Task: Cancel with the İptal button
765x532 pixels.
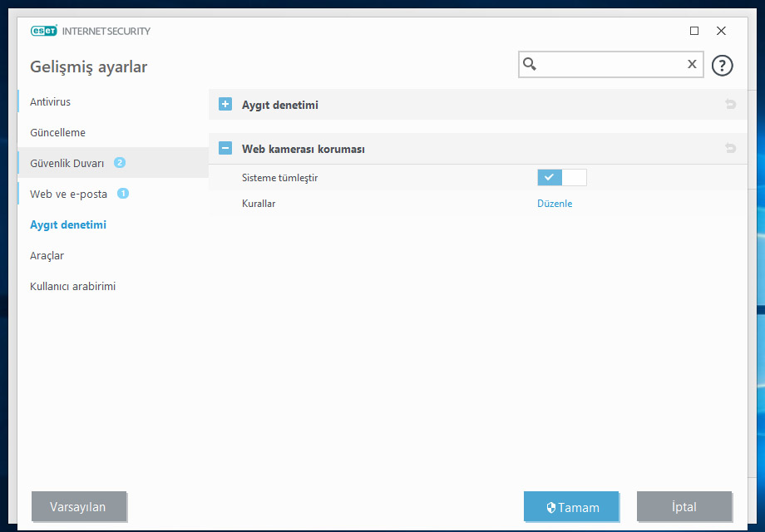Action: (x=684, y=506)
